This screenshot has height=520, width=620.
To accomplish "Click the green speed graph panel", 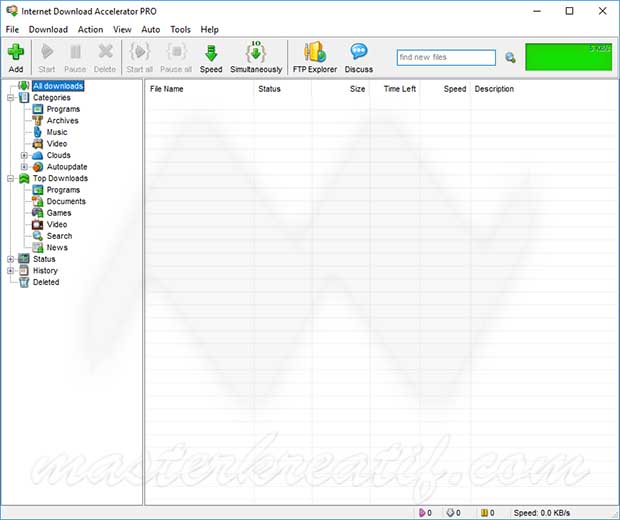I will [568, 57].
